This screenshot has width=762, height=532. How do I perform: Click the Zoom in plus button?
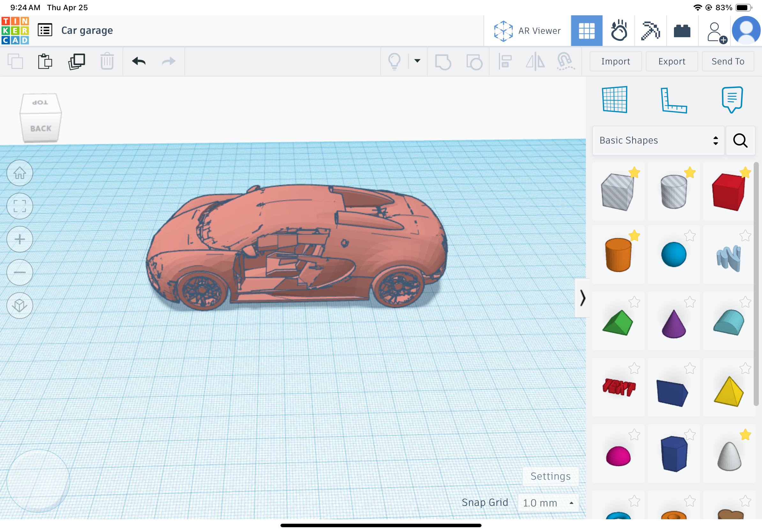click(x=19, y=239)
